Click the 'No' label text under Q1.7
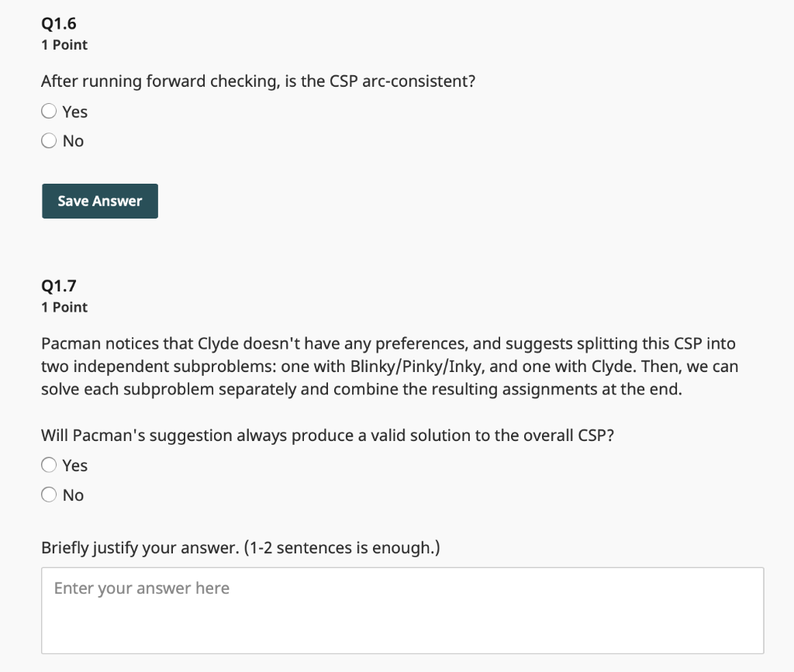The width and height of the screenshot is (794, 672). coord(73,495)
